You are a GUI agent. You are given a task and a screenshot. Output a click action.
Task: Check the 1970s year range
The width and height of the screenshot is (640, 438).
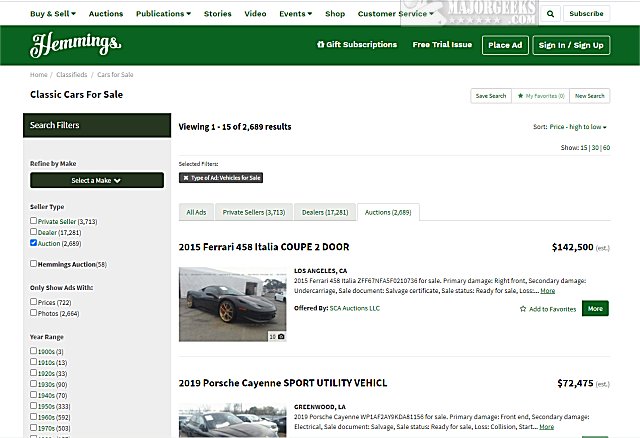[x=33, y=428]
